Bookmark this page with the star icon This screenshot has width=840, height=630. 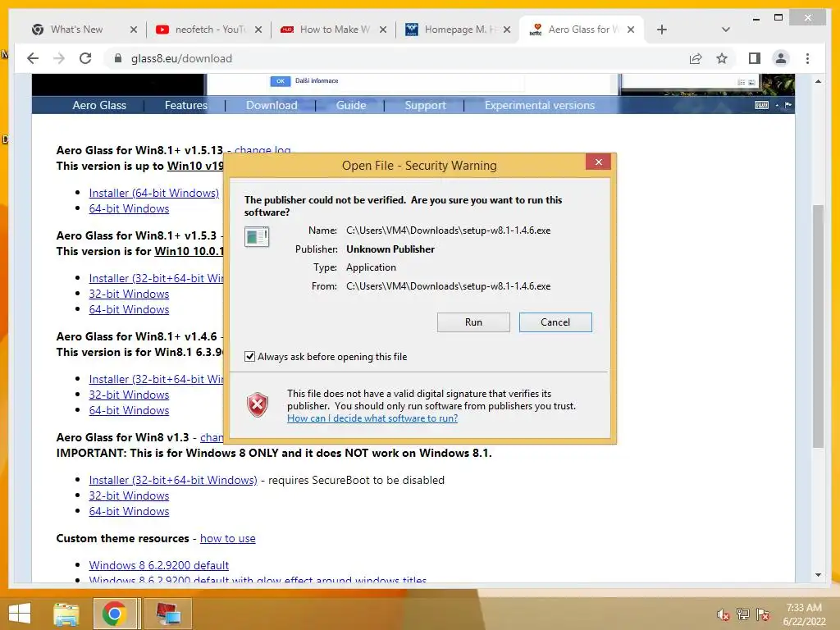tap(722, 58)
